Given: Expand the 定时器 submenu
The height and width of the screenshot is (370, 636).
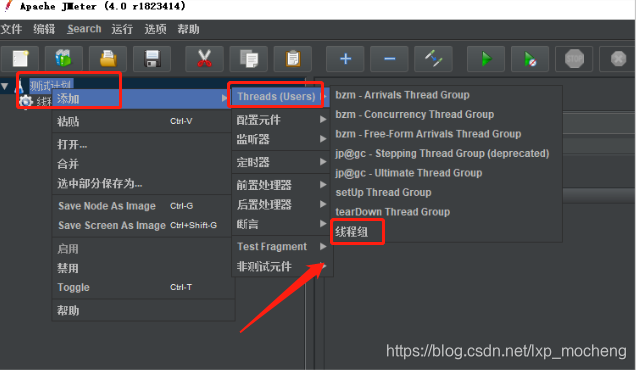Looking at the screenshot, I should pyautogui.click(x=281, y=162).
